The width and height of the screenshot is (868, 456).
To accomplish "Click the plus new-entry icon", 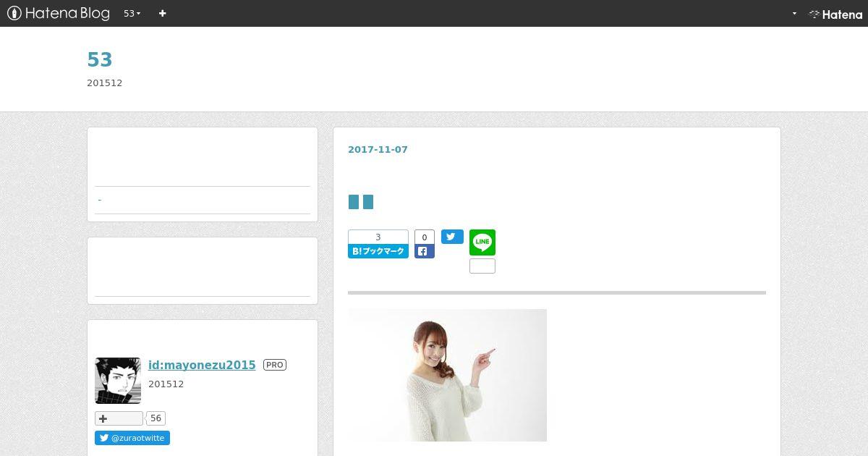I will [x=162, y=13].
